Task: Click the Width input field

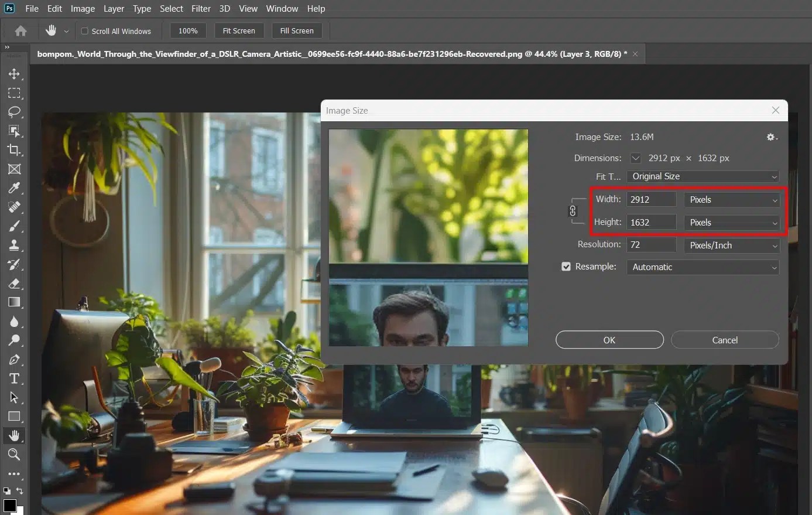Action: point(652,200)
